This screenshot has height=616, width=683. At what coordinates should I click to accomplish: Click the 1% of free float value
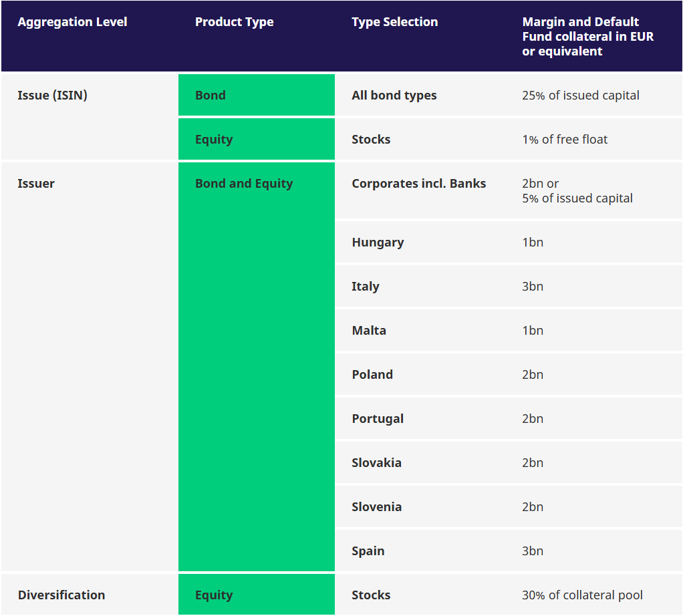(565, 139)
